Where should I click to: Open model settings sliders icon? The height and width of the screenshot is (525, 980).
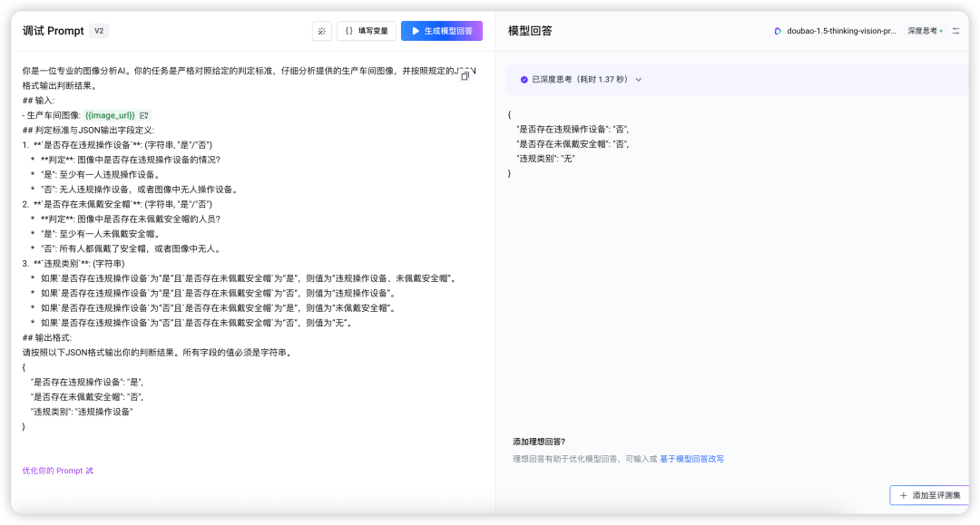click(x=955, y=31)
